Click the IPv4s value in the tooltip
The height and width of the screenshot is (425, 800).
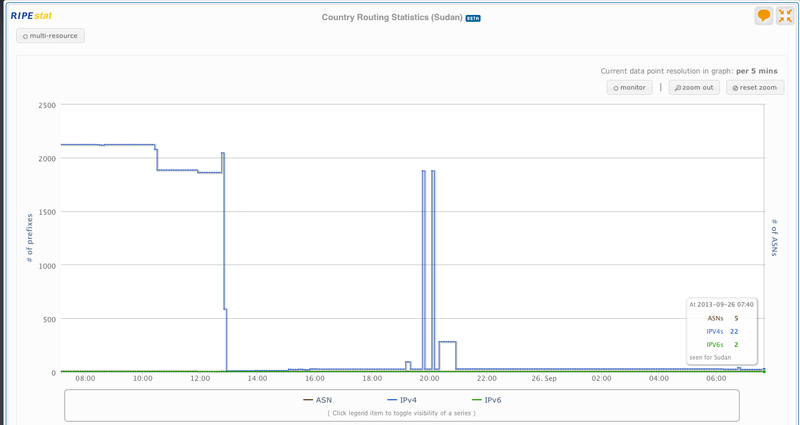click(734, 331)
